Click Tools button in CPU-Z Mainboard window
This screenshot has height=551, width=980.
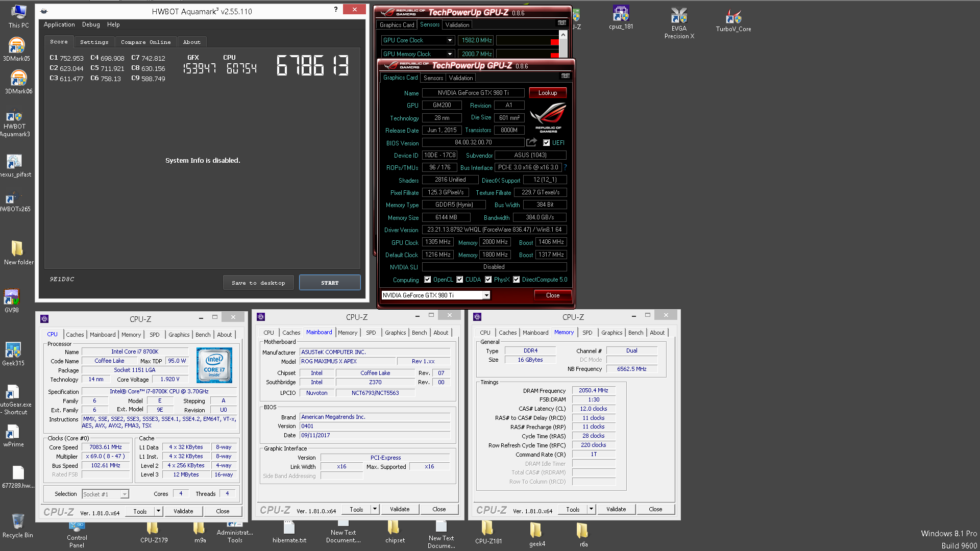point(356,509)
